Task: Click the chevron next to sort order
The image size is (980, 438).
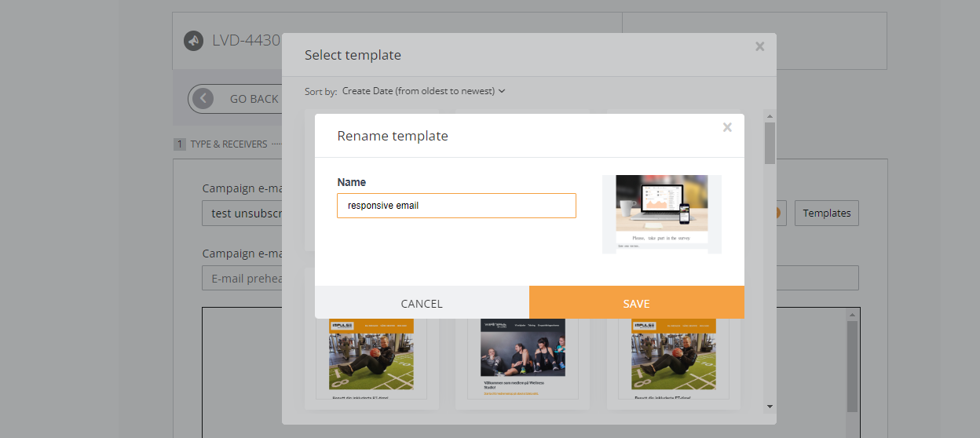Action: (x=502, y=91)
